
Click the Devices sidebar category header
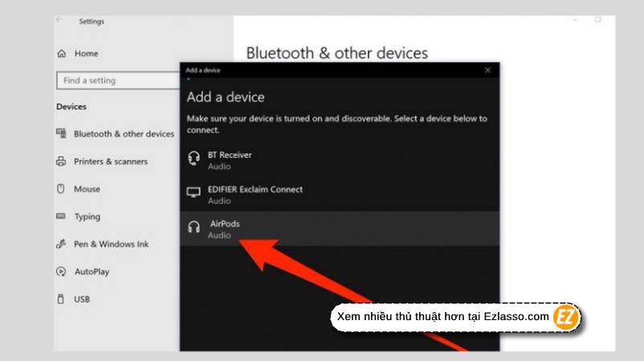(x=71, y=107)
